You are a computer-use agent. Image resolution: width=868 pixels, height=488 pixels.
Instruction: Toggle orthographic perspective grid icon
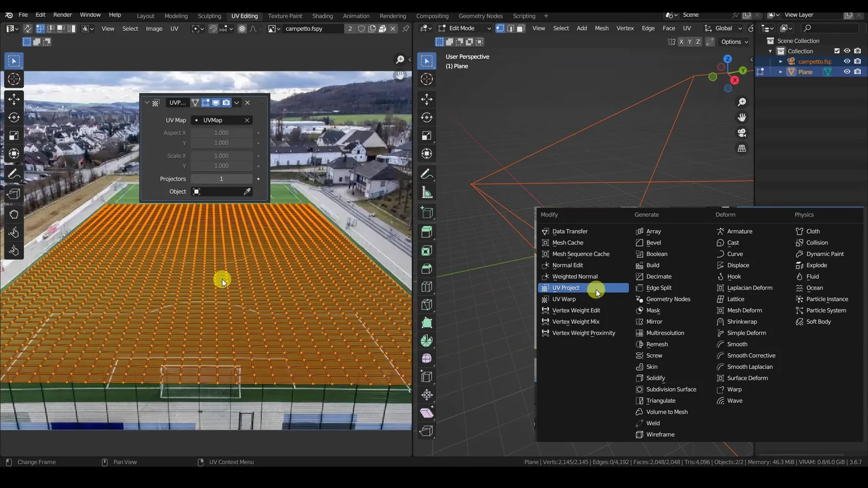click(742, 149)
